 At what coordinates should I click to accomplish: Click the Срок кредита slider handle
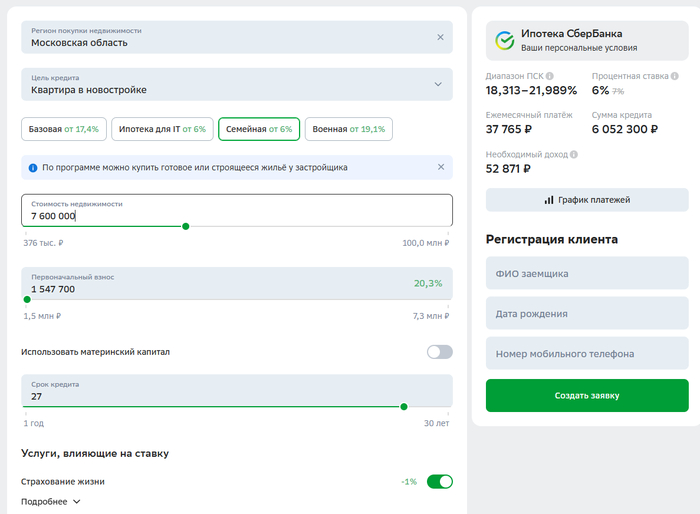point(404,406)
